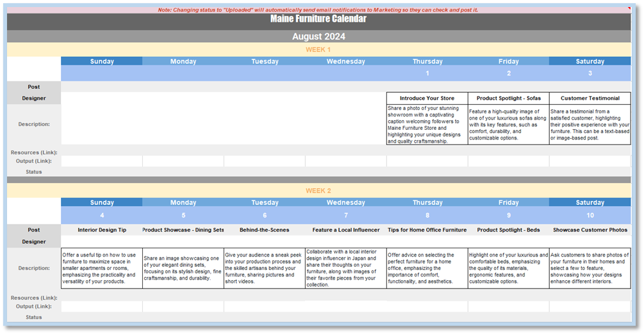Select the Week 1 Status row label
This screenshot has height=334, width=644.
click(34, 172)
